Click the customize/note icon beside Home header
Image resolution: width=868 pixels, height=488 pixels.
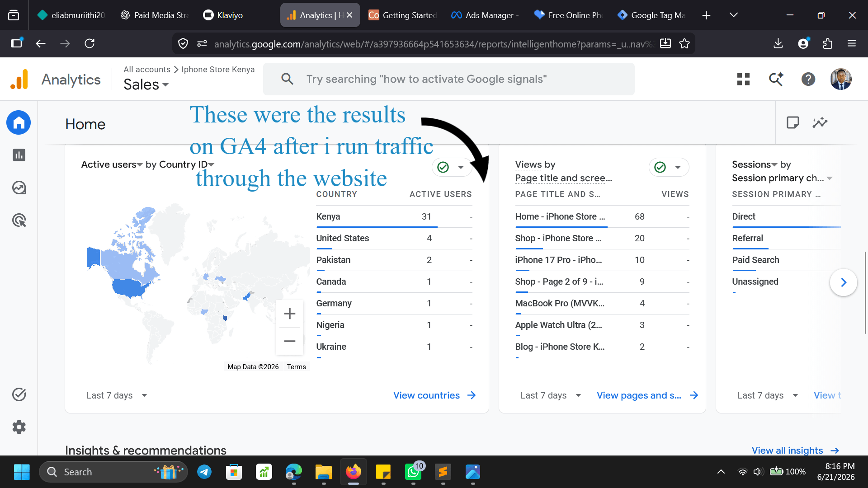793,122
